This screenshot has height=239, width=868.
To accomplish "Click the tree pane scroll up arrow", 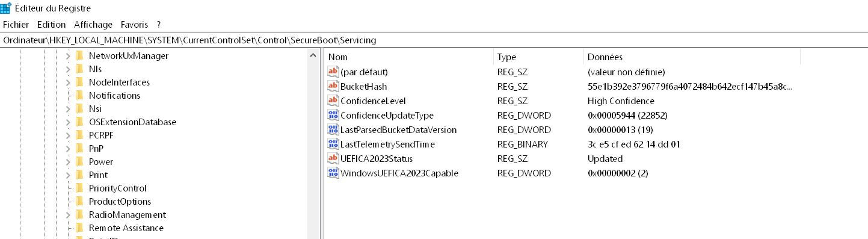I will (x=313, y=56).
